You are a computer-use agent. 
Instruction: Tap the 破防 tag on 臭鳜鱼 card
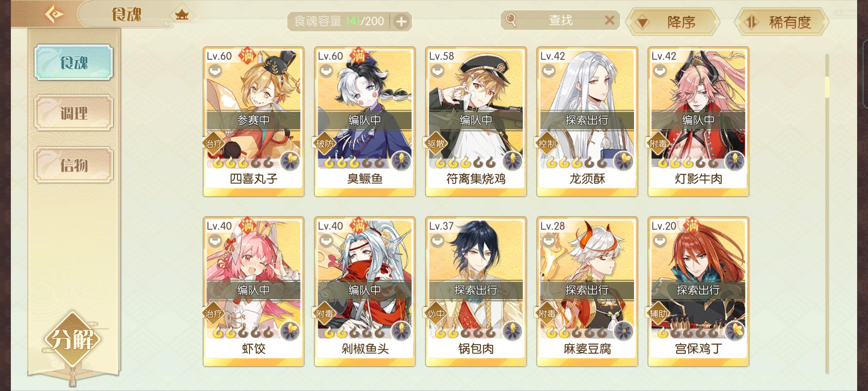coord(325,144)
